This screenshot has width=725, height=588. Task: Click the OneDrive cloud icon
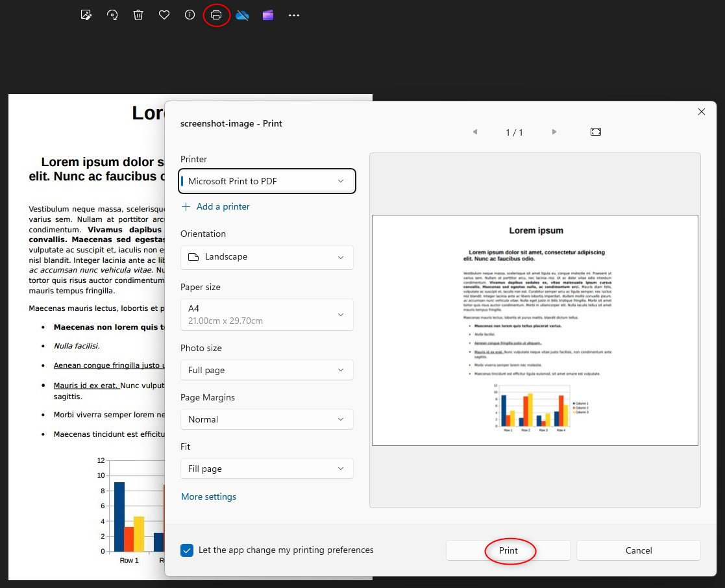(x=242, y=15)
